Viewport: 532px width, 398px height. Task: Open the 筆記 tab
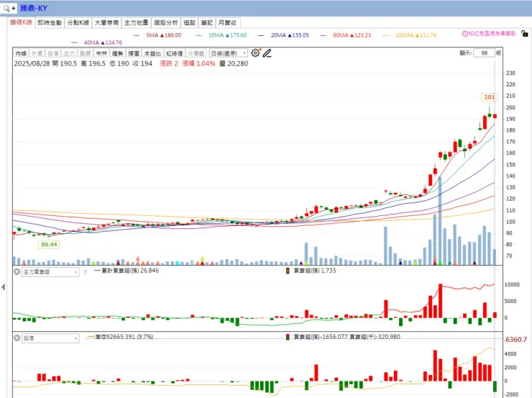206,23
